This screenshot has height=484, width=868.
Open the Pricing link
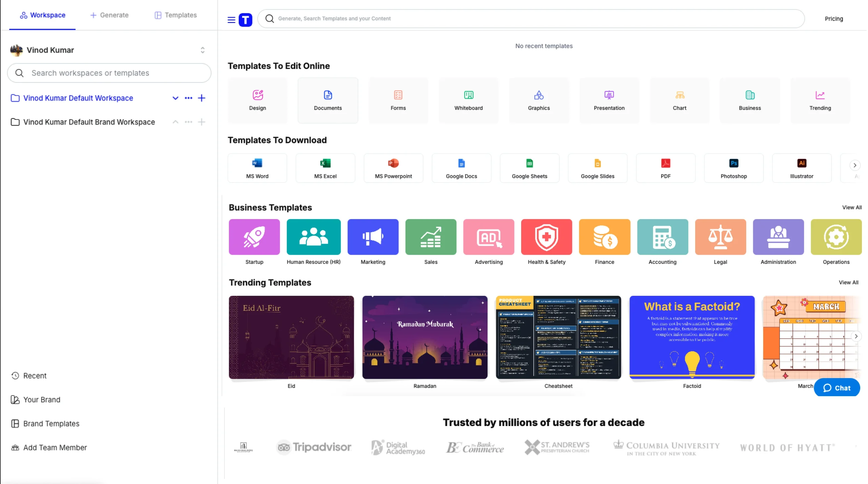[x=833, y=19]
